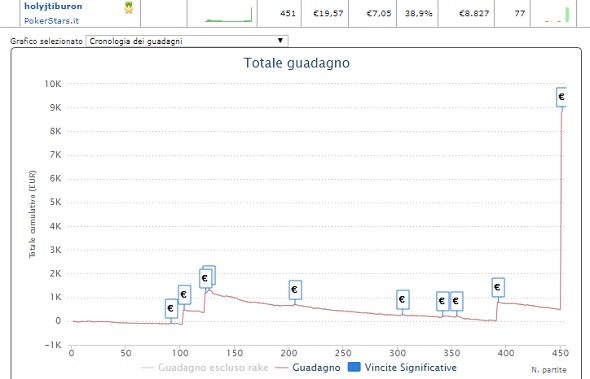Click the euro marker near game 104
Screen dimensions: 590x379
184,295
